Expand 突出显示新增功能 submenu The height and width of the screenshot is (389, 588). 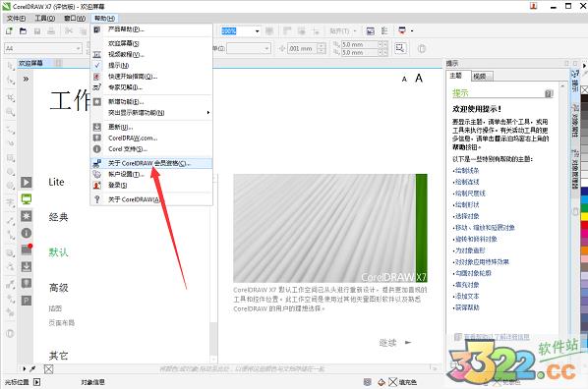(151, 112)
